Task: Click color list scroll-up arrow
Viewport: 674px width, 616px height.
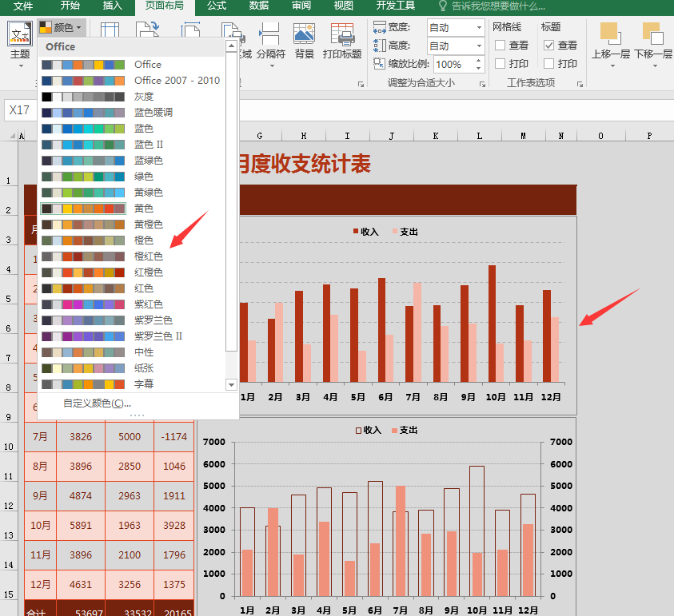Action: pos(231,46)
